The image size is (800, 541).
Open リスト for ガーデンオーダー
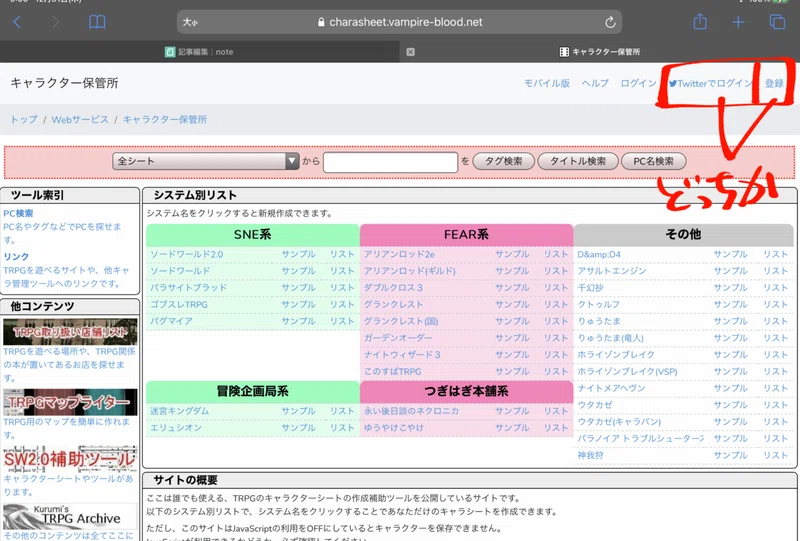point(556,338)
